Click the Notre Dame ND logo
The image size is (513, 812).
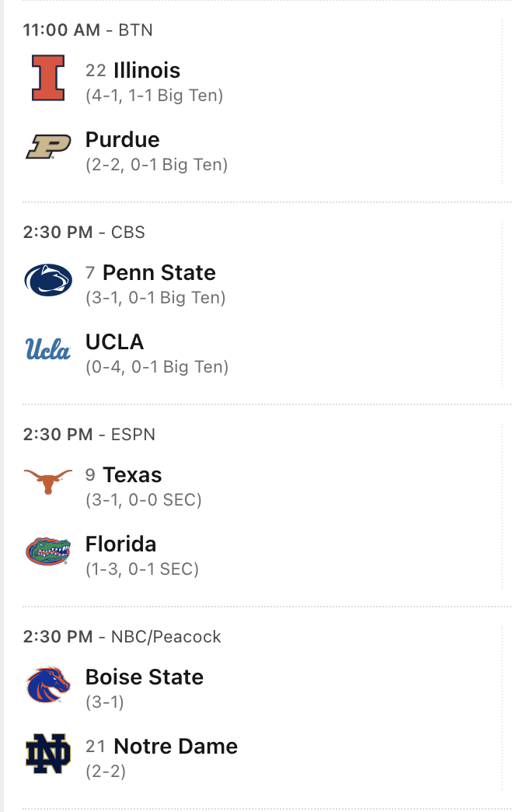pyautogui.click(x=48, y=753)
